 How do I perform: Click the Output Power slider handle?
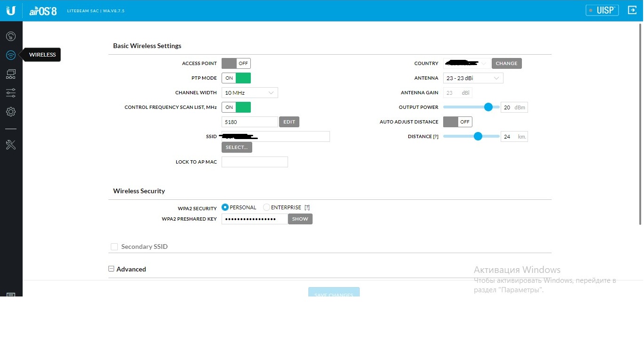[488, 107]
